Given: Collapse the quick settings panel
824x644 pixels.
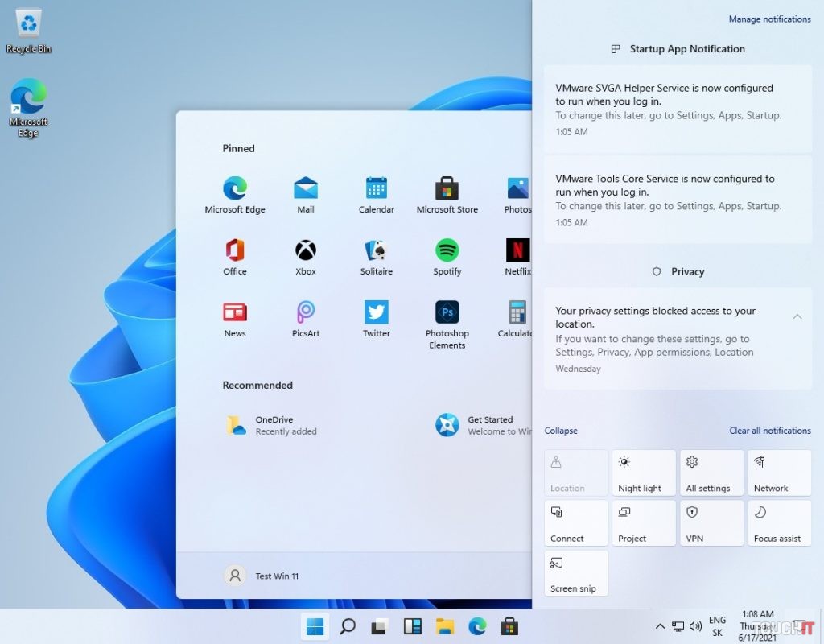Looking at the screenshot, I should point(561,431).
